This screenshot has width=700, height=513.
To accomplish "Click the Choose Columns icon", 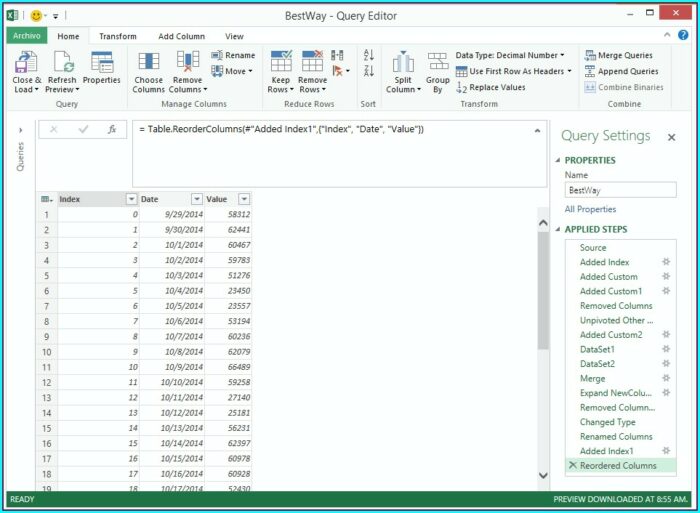I will click(x=148, y=62).
